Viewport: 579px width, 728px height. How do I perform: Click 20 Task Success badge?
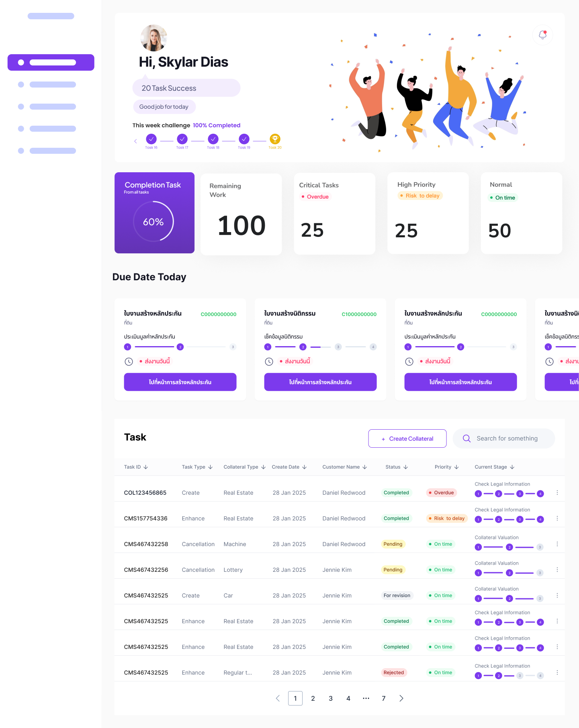click(x=186, y=88)
